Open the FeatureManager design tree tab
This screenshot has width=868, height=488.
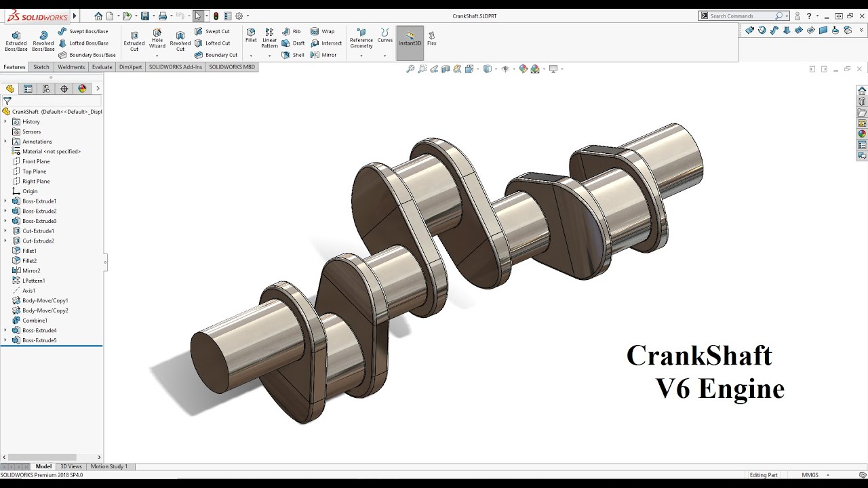click(10, 89)
